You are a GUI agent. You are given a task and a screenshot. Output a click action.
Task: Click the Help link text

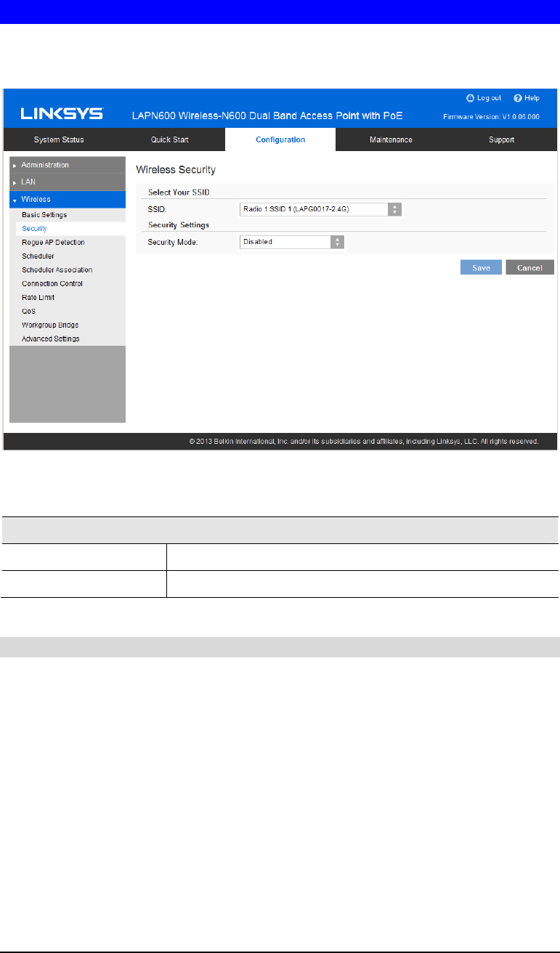(532, 98)
